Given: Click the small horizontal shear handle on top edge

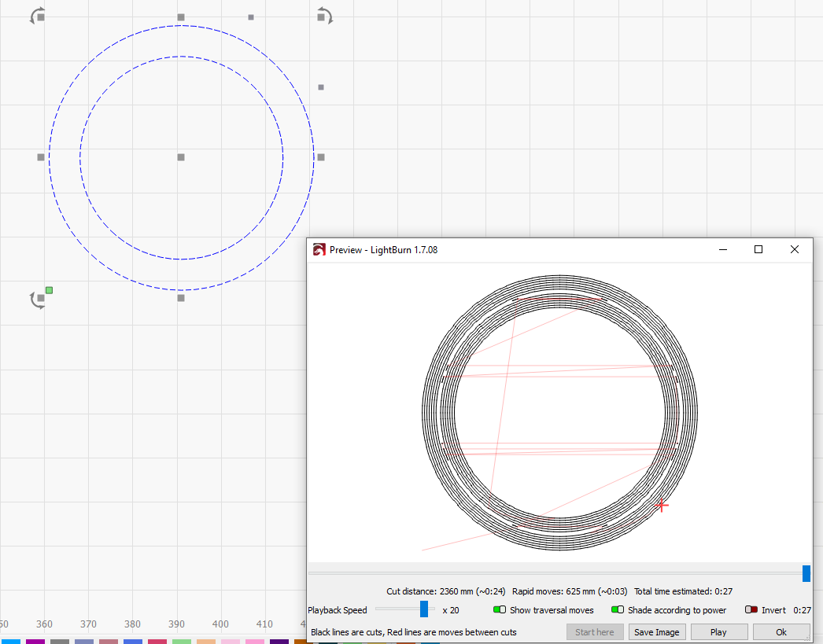Looking at the screenshot, I should pos(251,17).
